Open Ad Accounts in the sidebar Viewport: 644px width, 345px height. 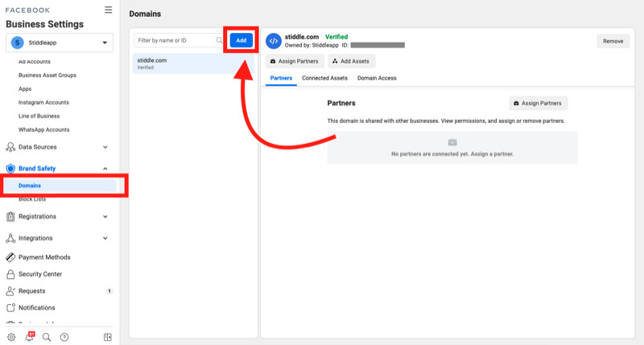click(35, 62)
